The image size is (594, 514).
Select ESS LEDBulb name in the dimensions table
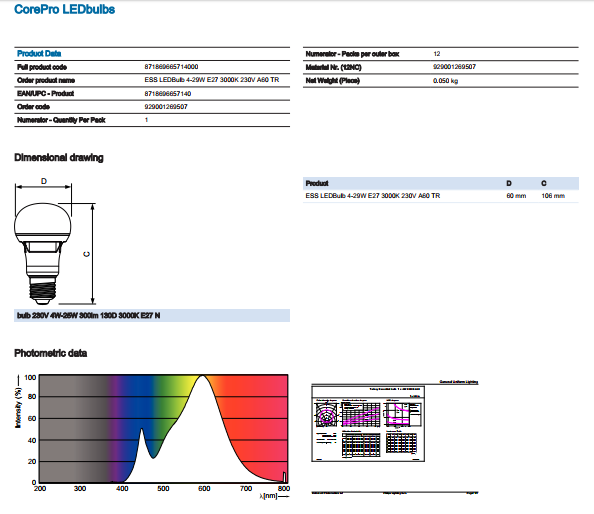tap(373, 196)
